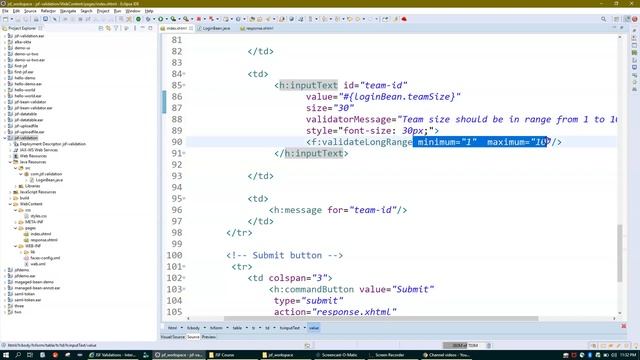Switch to Preview tab at editor bottom
Screen dimensions: 640x360
coord(209,337)
